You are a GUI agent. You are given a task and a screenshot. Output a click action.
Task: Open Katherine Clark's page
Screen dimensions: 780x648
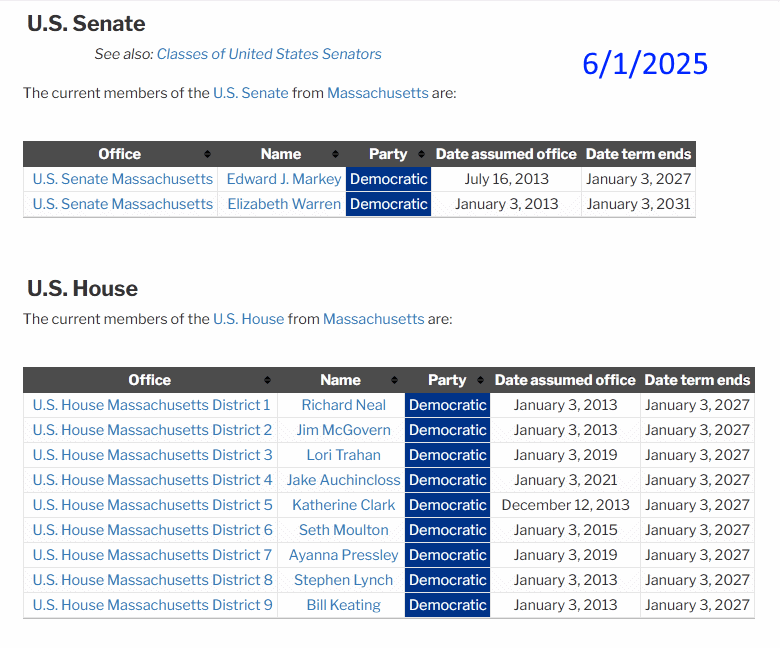click(x=344, y=505)
